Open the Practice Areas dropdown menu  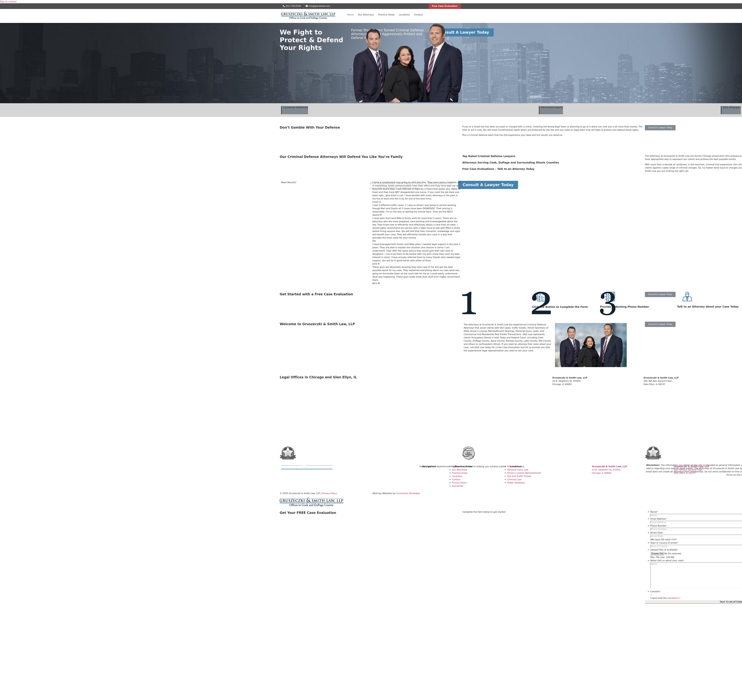(386, 15)
